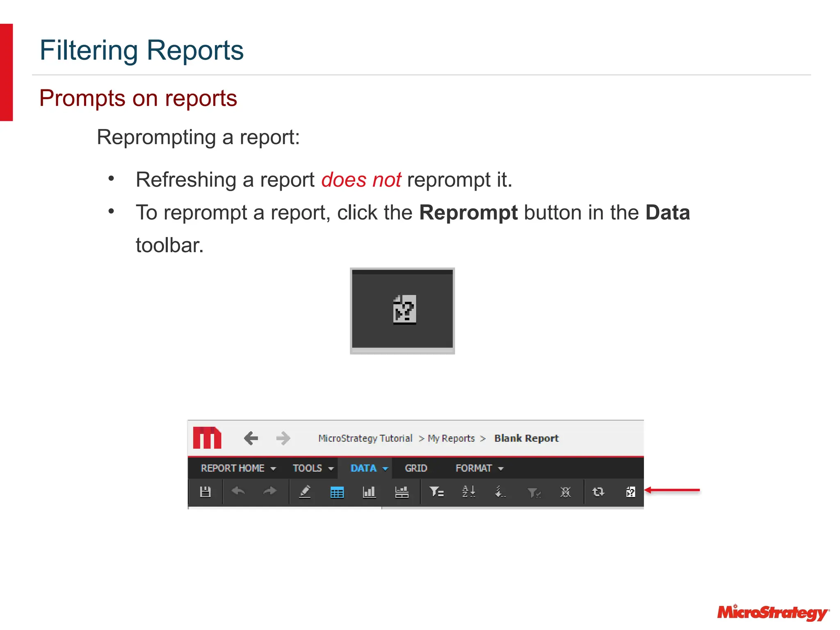Open the view filter funnel icon
The height and width of the screenshot is (630, 840).
(436, 491)
